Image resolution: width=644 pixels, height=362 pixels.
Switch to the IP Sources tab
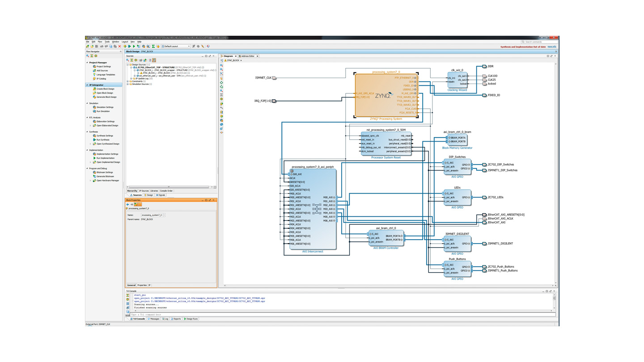coord(144,191)
